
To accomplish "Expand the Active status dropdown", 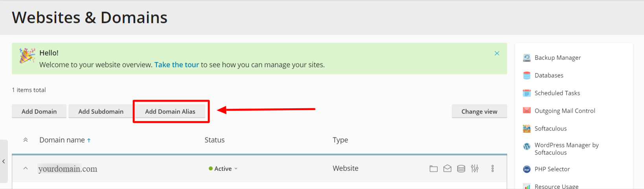I will point(223,169).
